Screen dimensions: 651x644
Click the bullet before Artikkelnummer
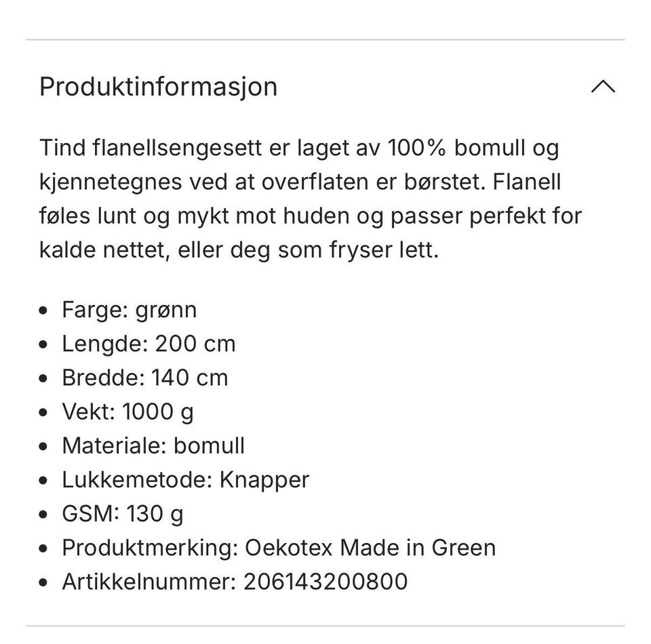pos(43,582)
